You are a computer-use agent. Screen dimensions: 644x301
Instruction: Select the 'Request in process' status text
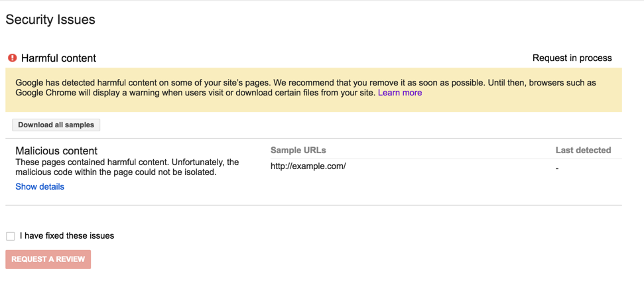tap(572, 58)
